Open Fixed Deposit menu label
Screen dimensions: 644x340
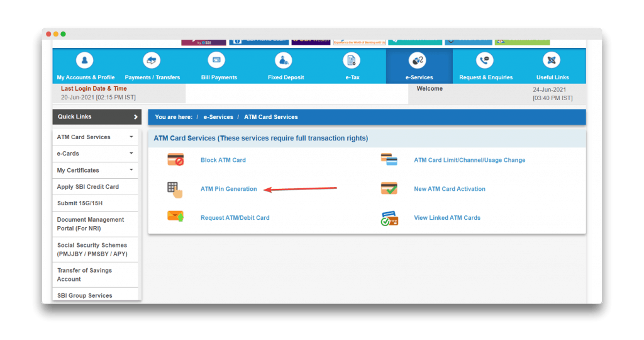[x=286, y=77]
